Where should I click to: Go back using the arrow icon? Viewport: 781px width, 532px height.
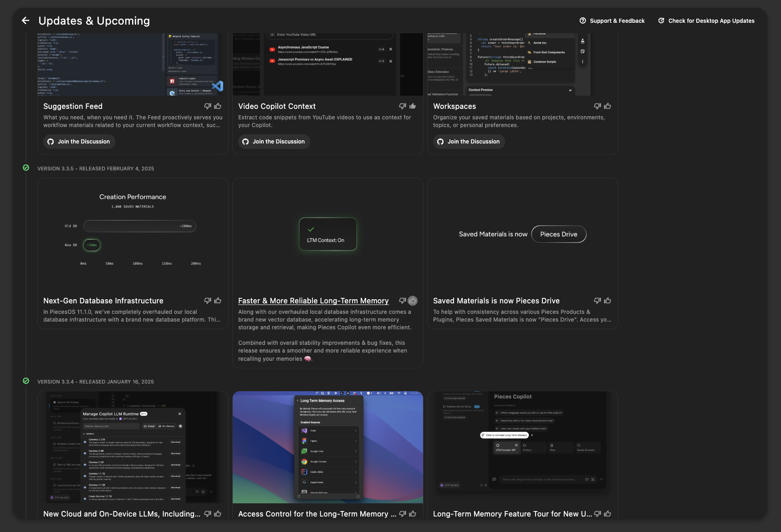pos(26,20)
